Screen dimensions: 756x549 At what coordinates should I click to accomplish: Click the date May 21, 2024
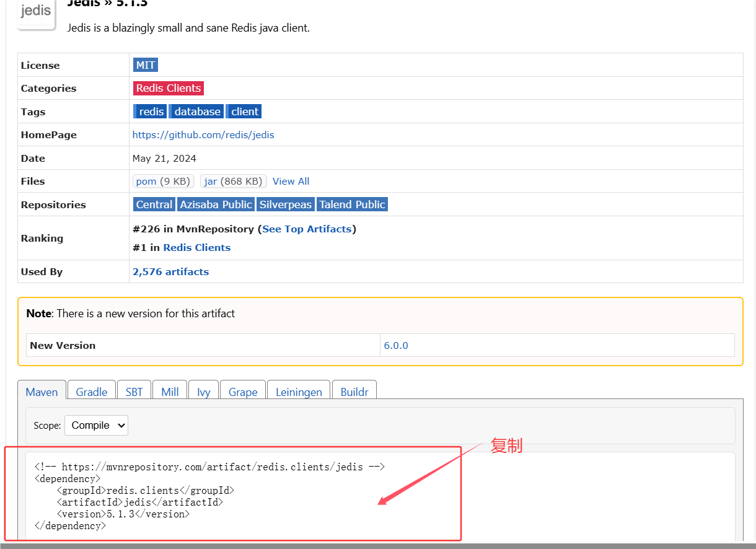(x=164, y=159)
